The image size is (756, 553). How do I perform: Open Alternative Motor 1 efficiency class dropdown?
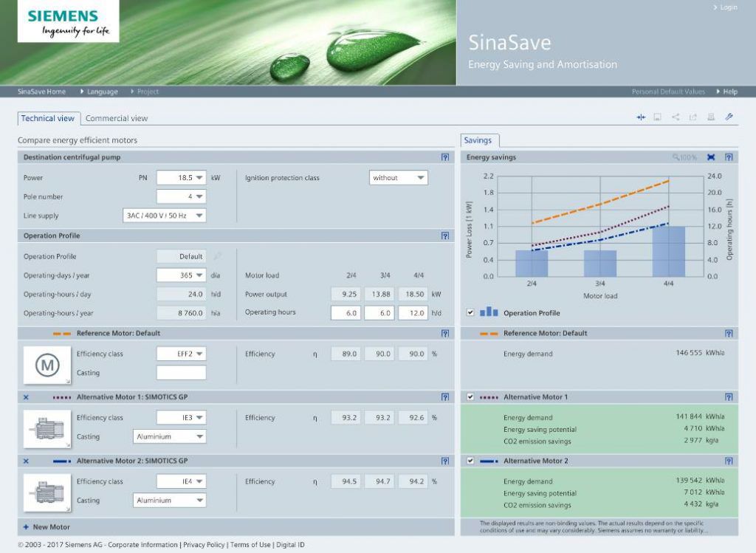(x=182, y=418)
